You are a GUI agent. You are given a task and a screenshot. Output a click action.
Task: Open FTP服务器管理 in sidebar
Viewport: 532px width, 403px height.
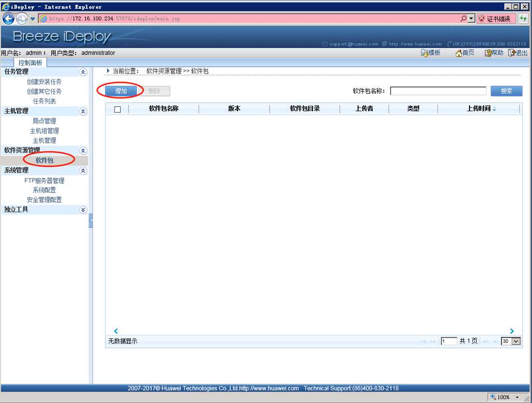[x=44, y=180]
